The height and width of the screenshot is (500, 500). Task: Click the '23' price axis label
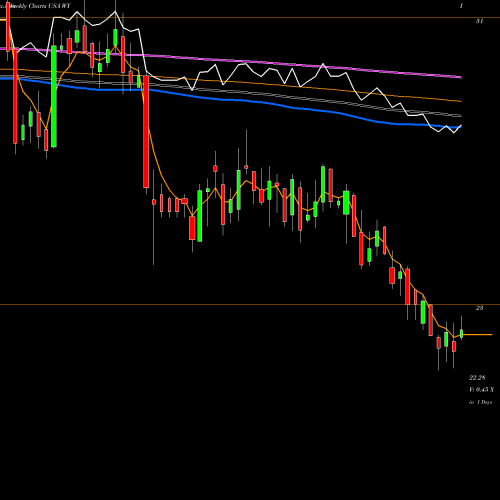479,308
